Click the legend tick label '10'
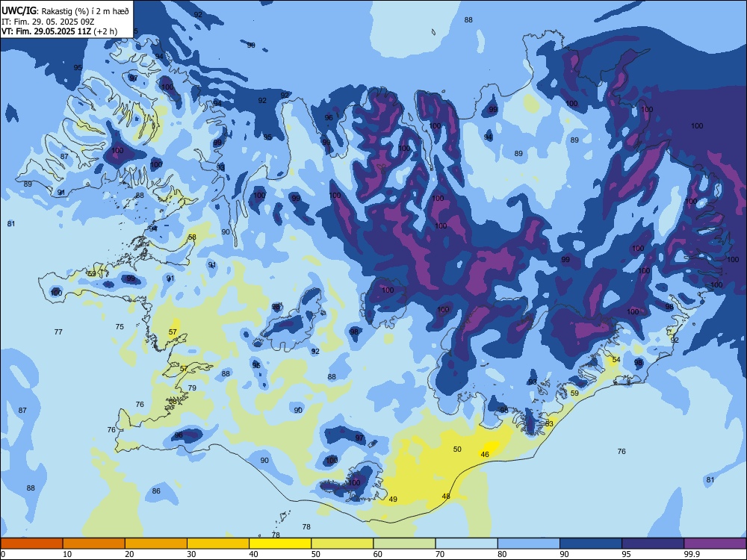The height and width of the screenshot is (560, 747). (x=67, y=554)
